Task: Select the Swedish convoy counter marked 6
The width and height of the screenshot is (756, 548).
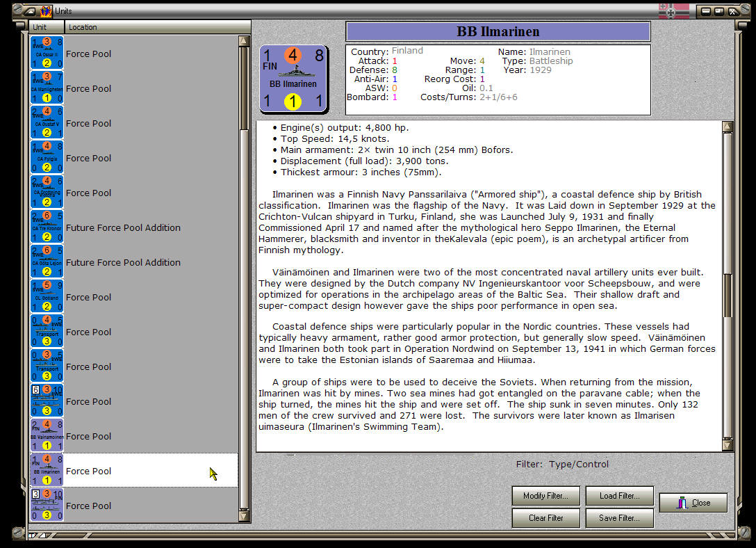Action: [47, 400]
